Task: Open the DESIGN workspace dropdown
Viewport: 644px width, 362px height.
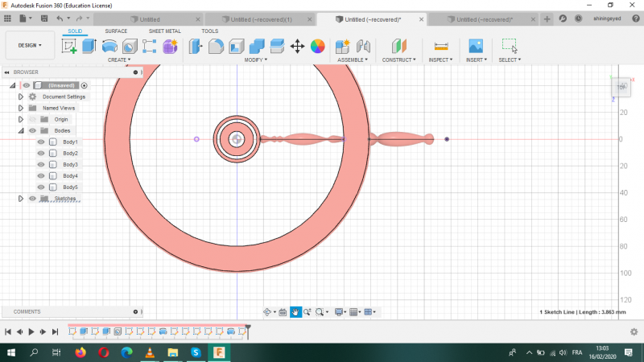Action: 31,45
